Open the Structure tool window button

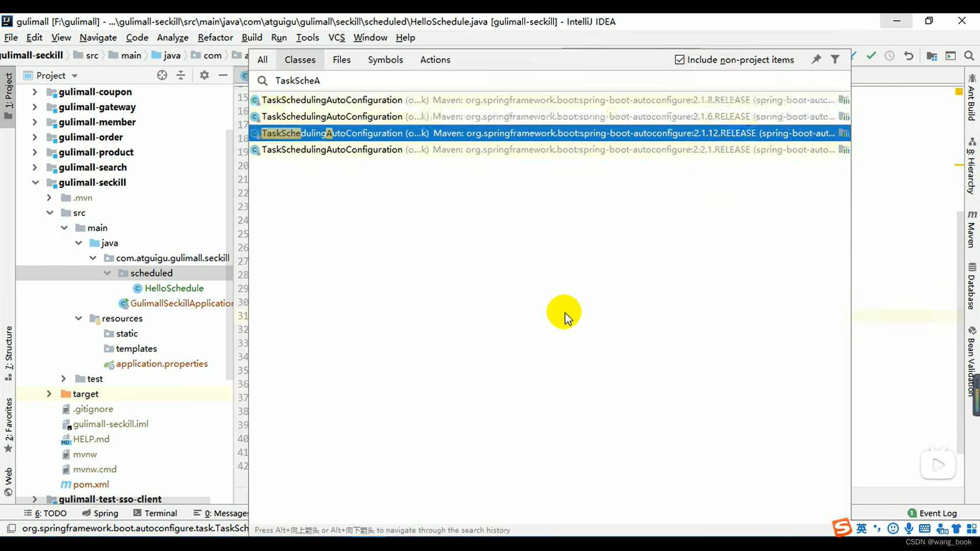click(x=8, y=353)
